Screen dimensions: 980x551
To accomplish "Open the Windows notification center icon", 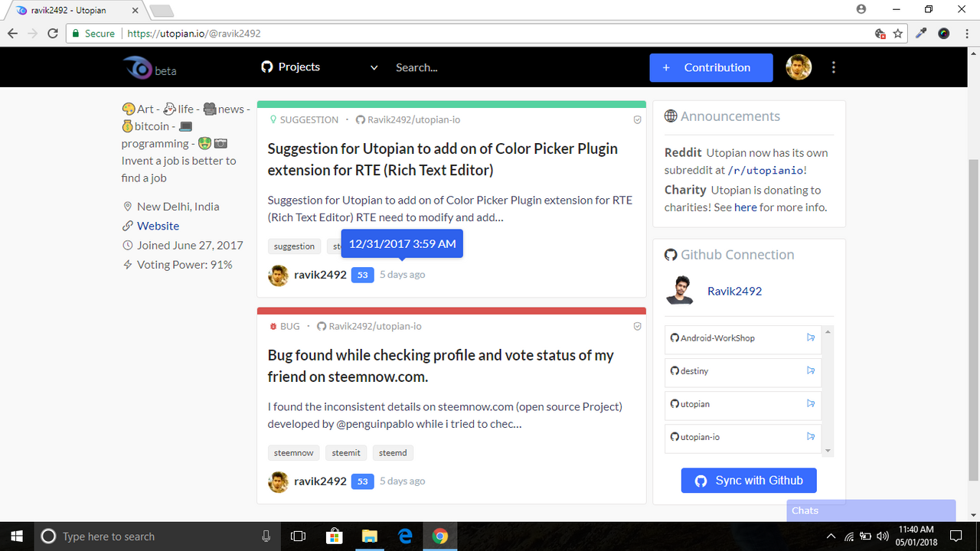I will (x=955, y=536).
